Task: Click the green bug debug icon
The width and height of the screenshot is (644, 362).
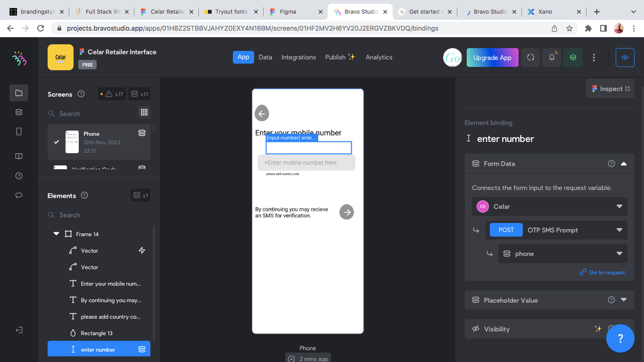Action: [x=573, y=58]
